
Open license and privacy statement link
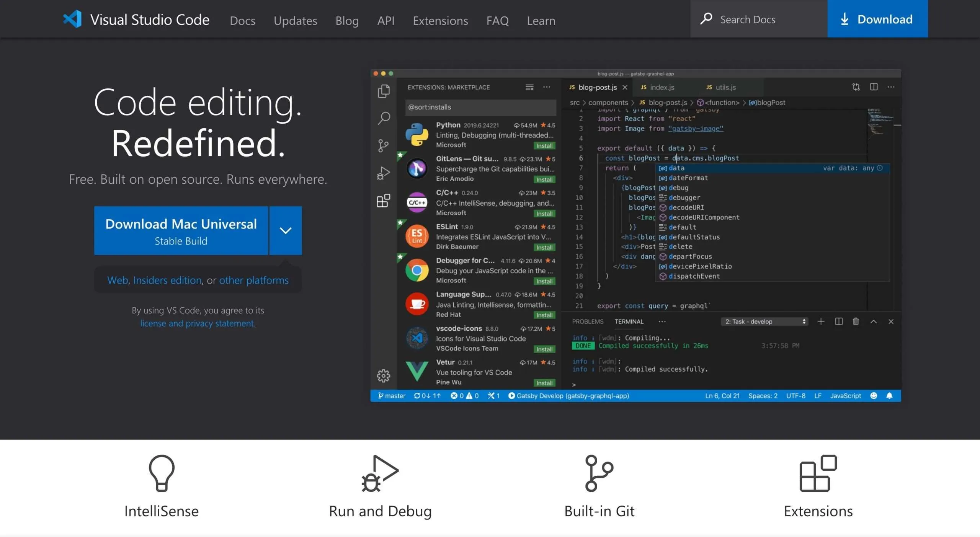coord(198,323)
